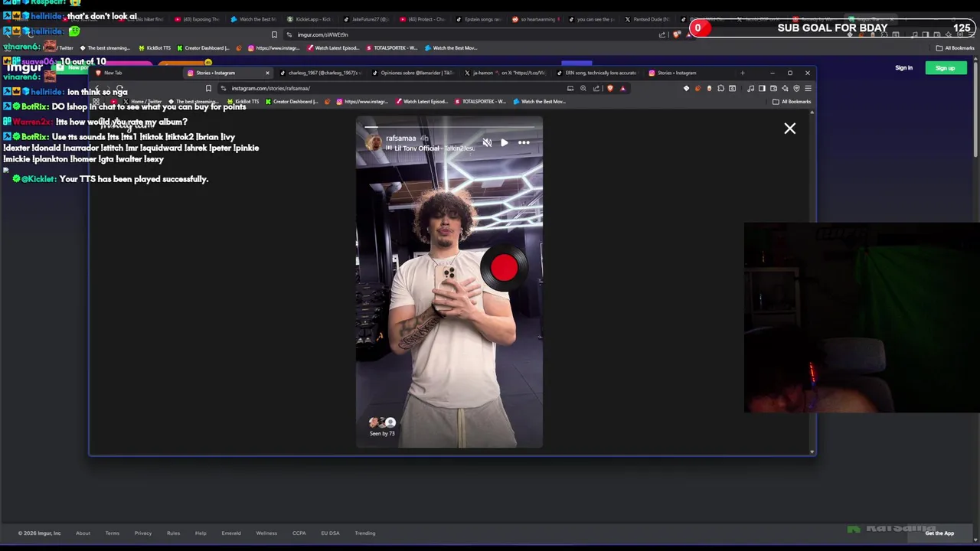Open the EU DSA link in Imgur footer
The height and width of the screenshot is (551, 980).
point(330,533)
